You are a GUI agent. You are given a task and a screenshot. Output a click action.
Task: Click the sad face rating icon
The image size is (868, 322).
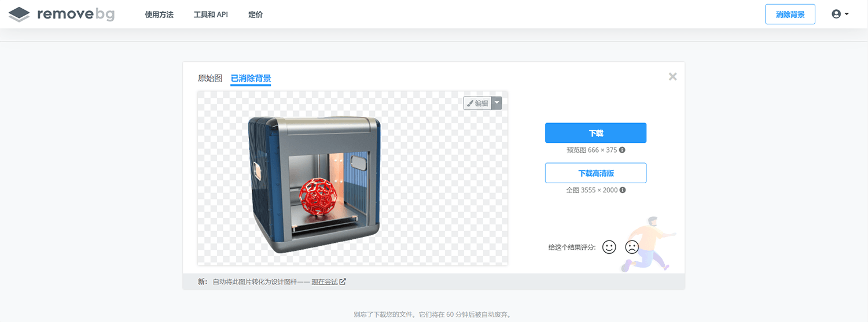click(x=631, y=247)
